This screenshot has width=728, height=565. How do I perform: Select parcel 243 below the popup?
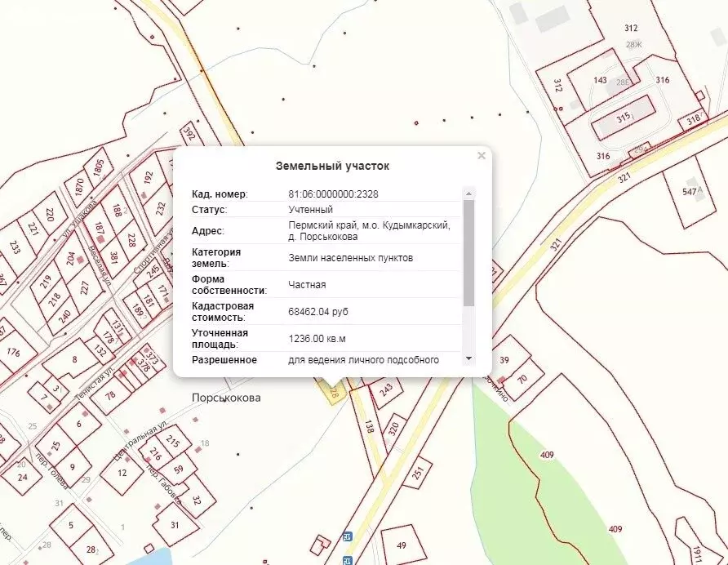point(386,389)
